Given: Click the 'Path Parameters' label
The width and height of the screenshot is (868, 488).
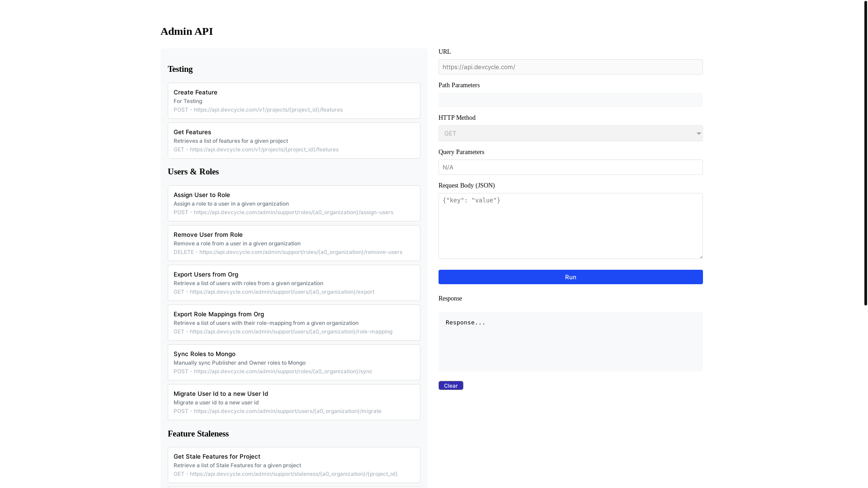Looking at the screenshot, I should coord(459,85).
